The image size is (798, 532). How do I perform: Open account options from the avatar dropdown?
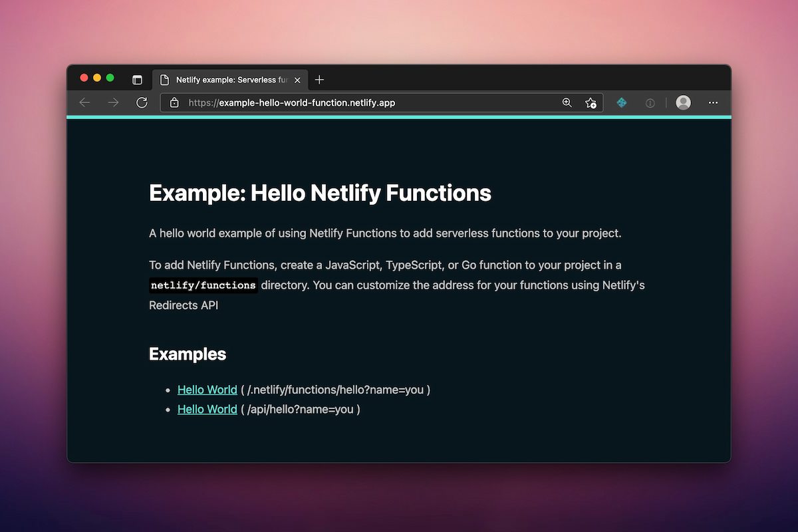click(684, 102)
